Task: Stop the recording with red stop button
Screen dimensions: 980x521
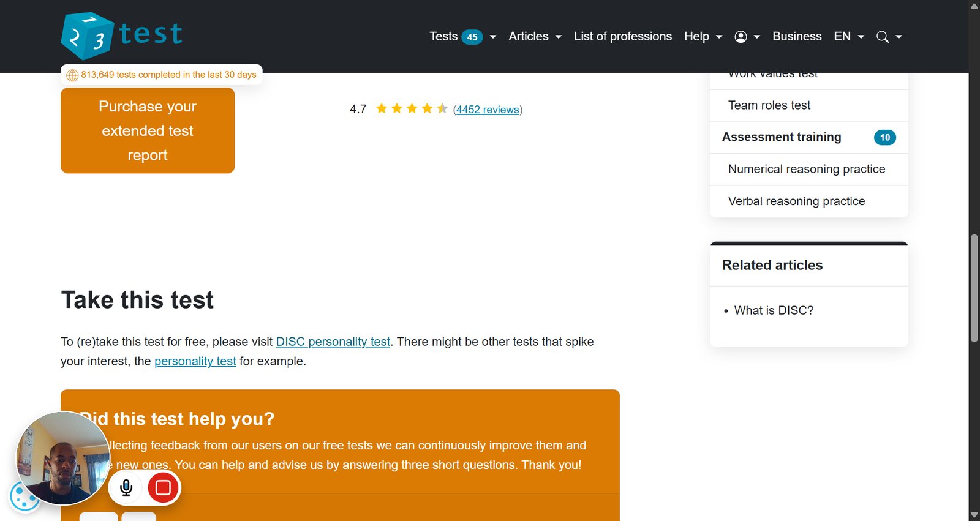Action: pyautogui.click(x=163, y=487)
